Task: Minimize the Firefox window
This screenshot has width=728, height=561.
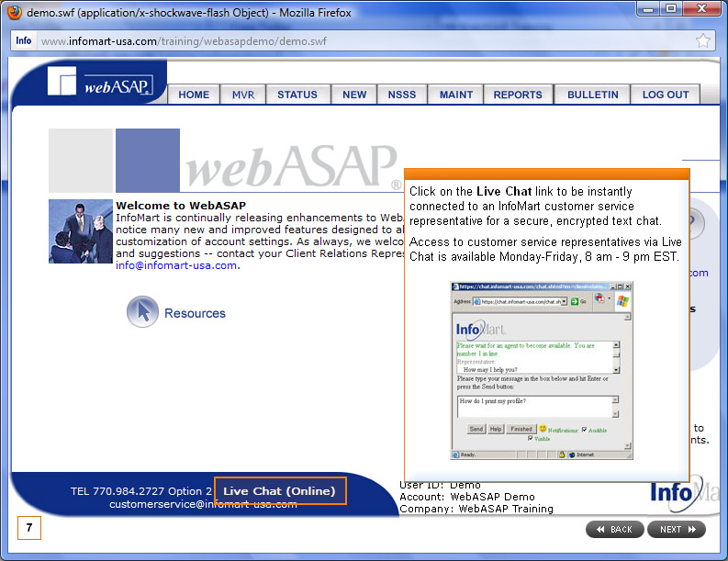Action: [649, 8]
